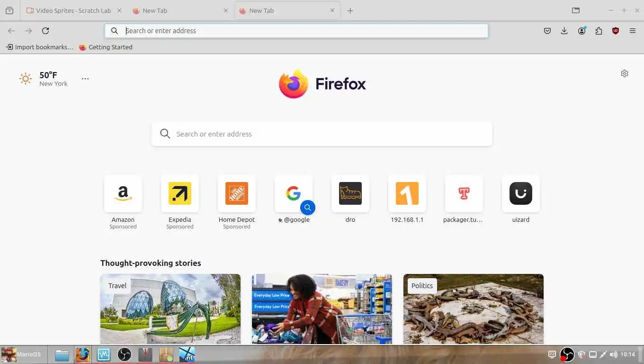Click the magnifier icon in address bar
Viewport: 644px width, 364px height.
click(x=115, y=31)
